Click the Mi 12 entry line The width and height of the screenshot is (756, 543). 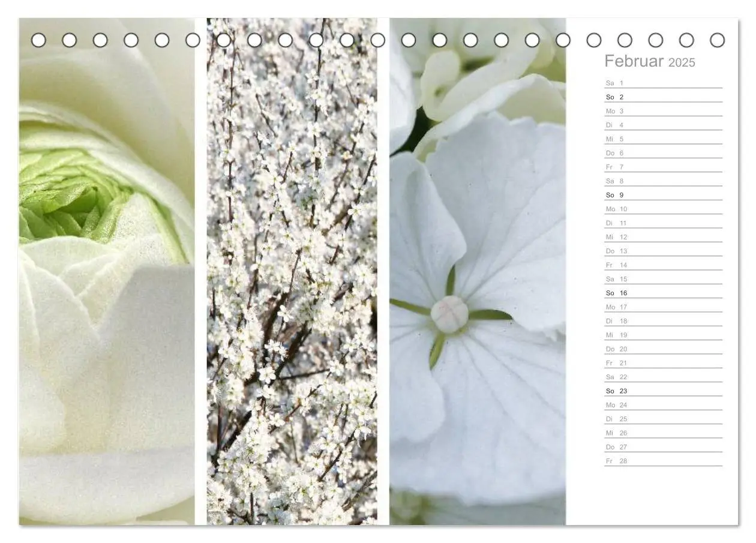pyautogui.click(x=663, y=237)
